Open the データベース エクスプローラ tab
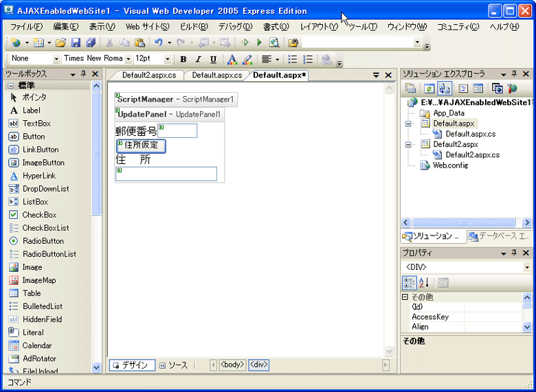536x392 pixels. click(499, 236)
